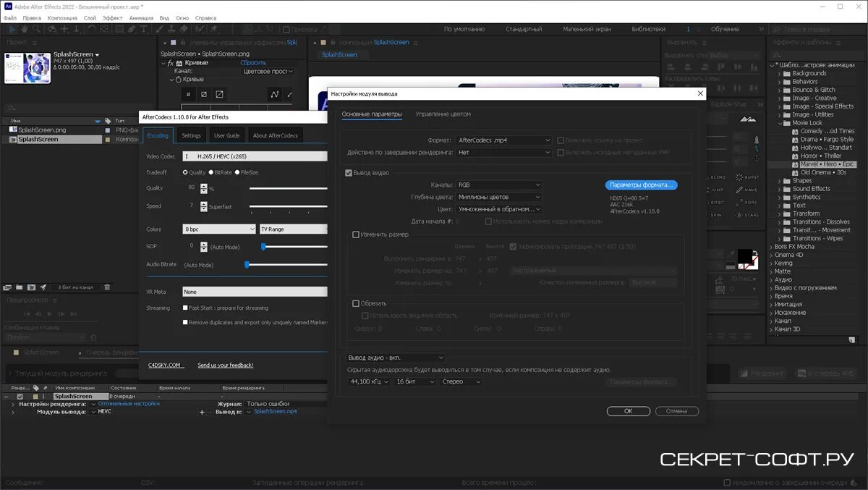Select the Selection arrow tool
This screenshot has width=868, height=490.
(12, 30)
